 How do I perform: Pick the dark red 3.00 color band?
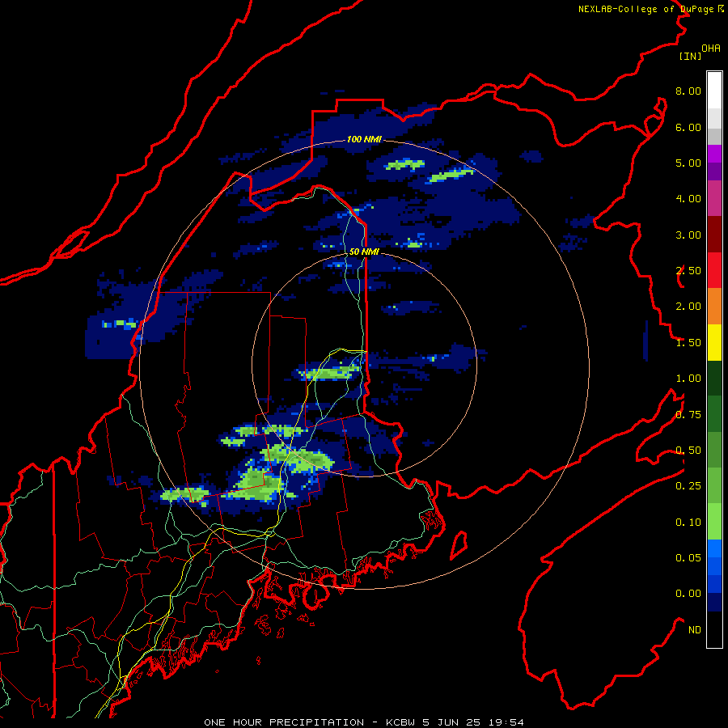click(714, 235)
